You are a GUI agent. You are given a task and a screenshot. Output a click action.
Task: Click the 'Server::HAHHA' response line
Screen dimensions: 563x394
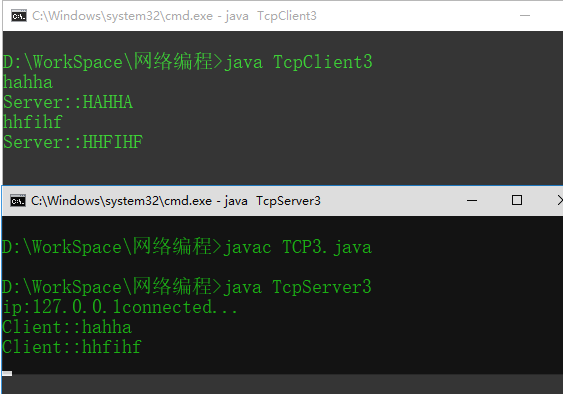[68, 102]
